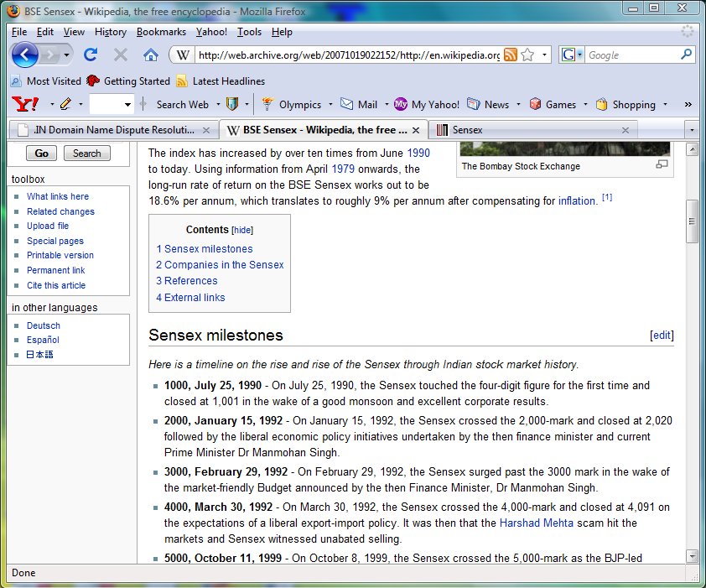Click the Yahoo toolbar shield icon
The image size is (706, 588).
pyautogui.click(x=232, y=105)
